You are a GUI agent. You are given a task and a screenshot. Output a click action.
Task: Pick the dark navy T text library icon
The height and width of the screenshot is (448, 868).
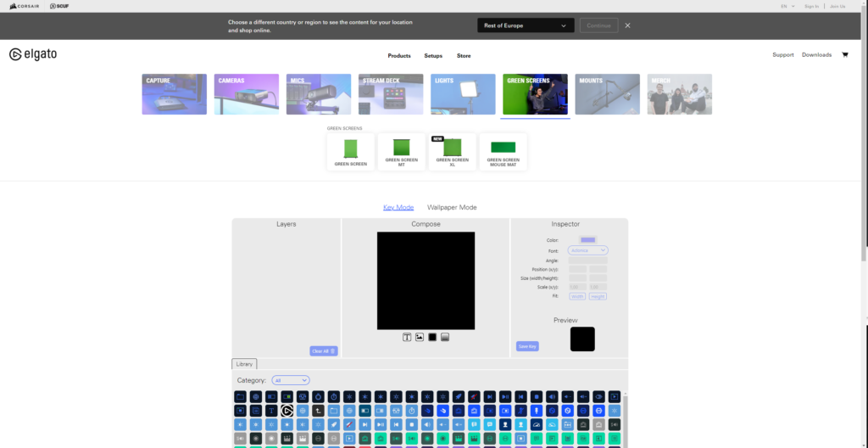[271, 411]
